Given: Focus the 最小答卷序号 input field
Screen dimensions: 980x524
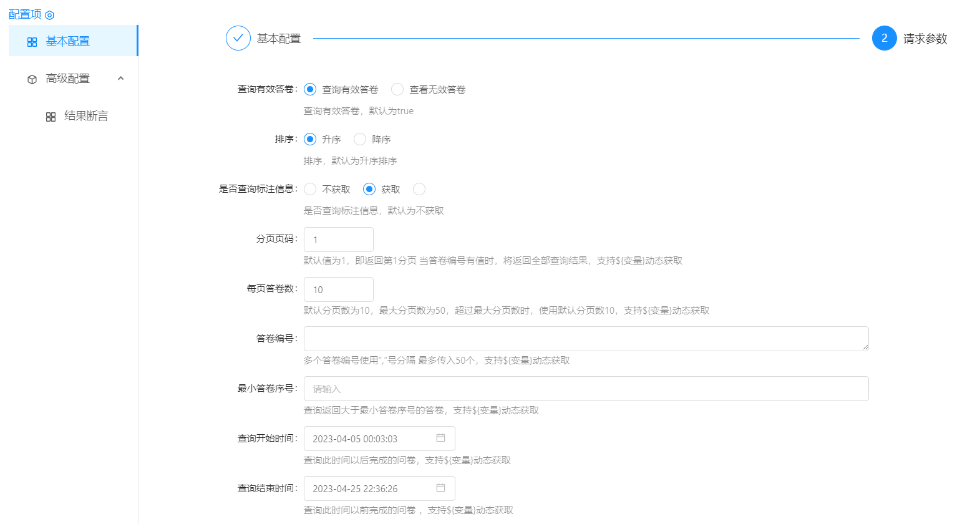Looking at the screenshot, I should (585, 389).
